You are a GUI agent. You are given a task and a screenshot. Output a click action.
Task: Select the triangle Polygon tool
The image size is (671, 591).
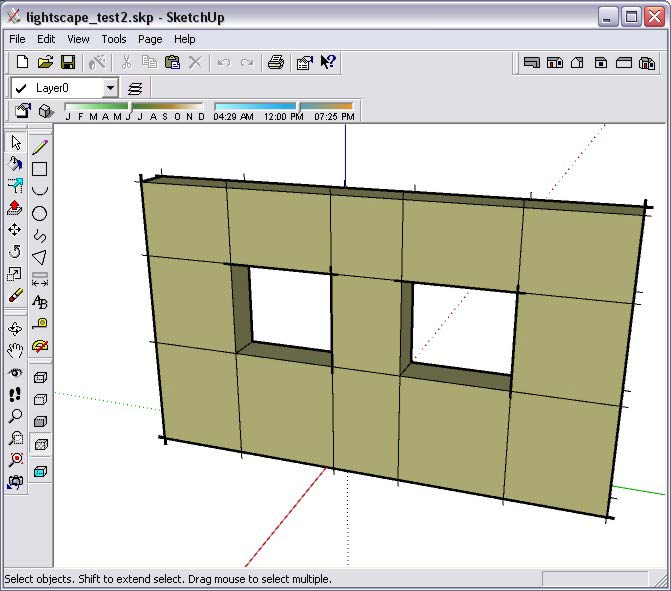[40, 257]
